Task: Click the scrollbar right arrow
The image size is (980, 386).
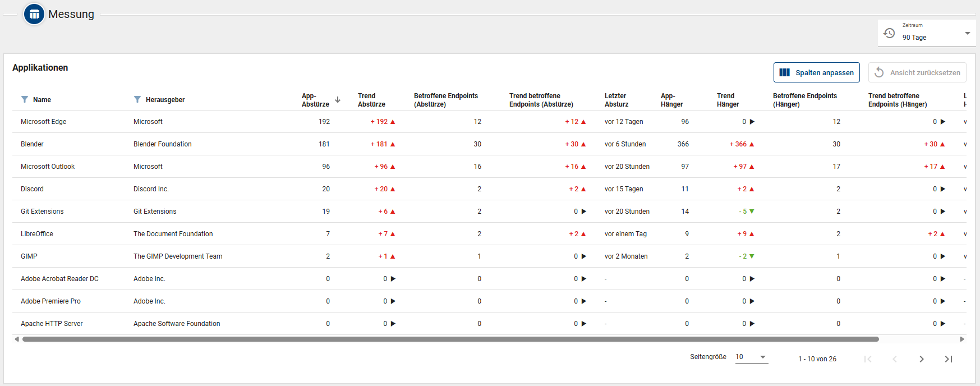Action: tap(961, 339)
